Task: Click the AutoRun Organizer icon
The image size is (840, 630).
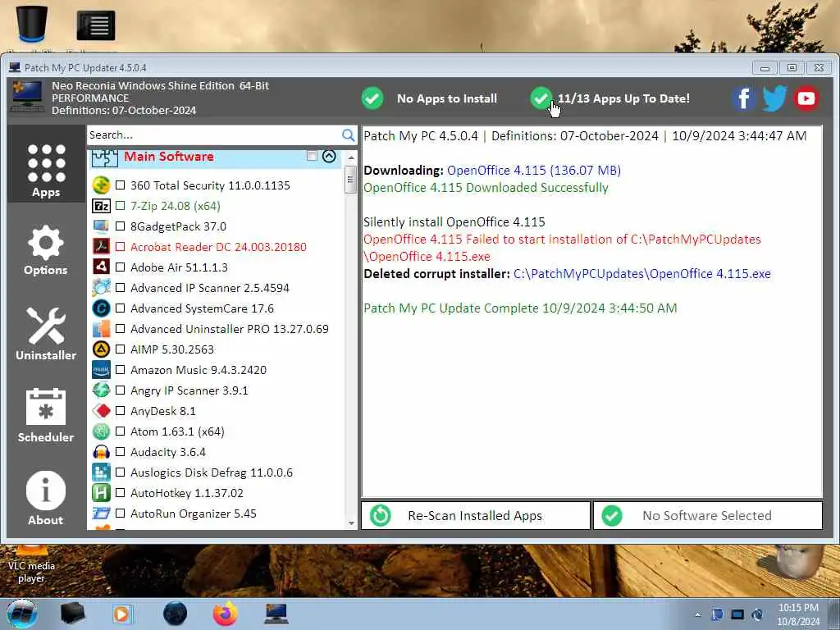Action: [101, 514]
